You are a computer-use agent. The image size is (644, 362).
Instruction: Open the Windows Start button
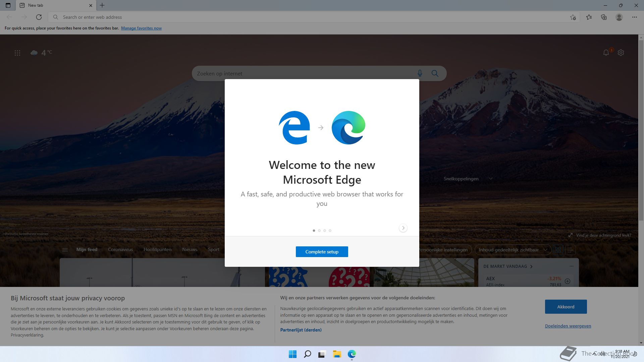pos(292,354)
